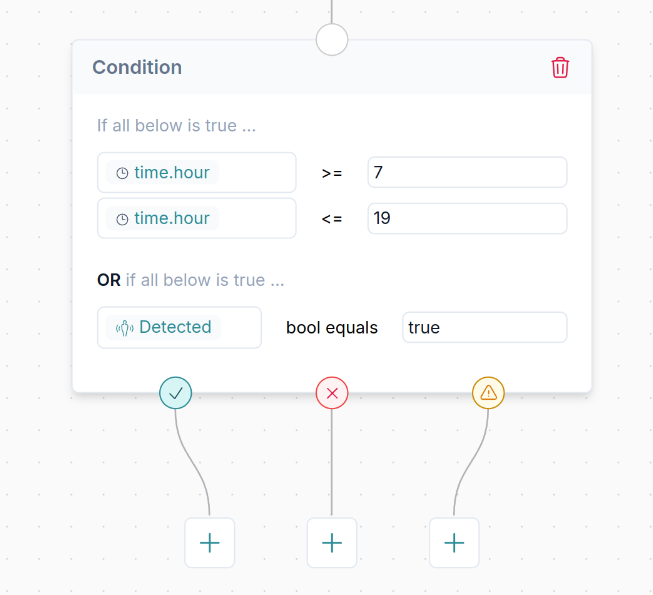Edit the value field containing 19
Image resolution: width=653 pixels, height=595 pixels.
tap(467, 218)
